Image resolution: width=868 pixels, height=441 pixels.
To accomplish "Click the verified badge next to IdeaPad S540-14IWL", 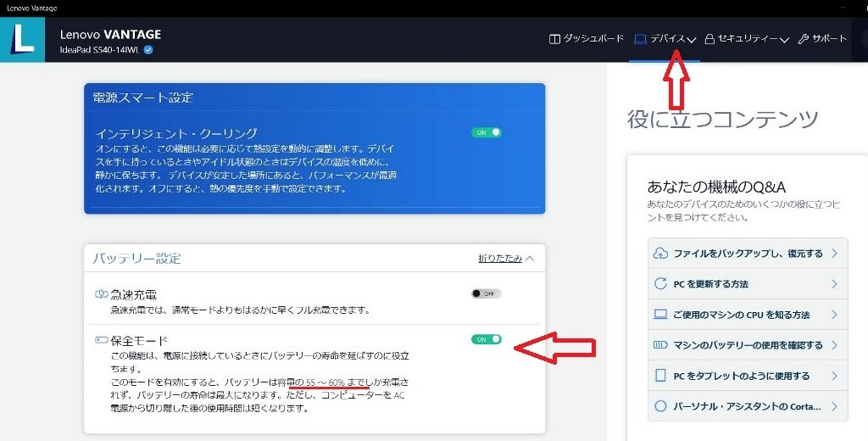I will point(148,50).
